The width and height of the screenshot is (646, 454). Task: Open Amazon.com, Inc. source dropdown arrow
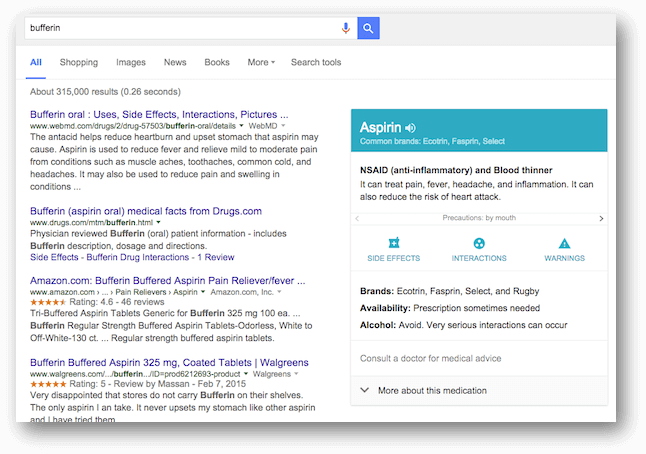pos(279,292)
